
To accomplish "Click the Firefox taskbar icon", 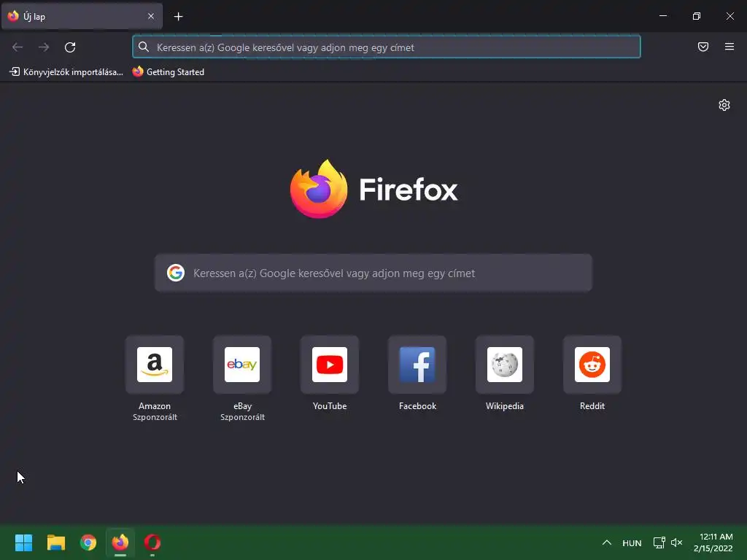I will coord(120,542).
